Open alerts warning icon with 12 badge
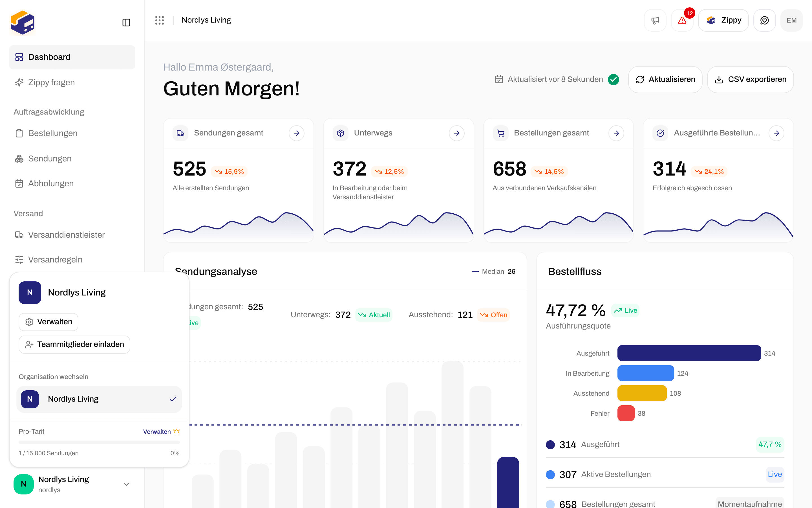812x508 pixels. click(682, 20)
